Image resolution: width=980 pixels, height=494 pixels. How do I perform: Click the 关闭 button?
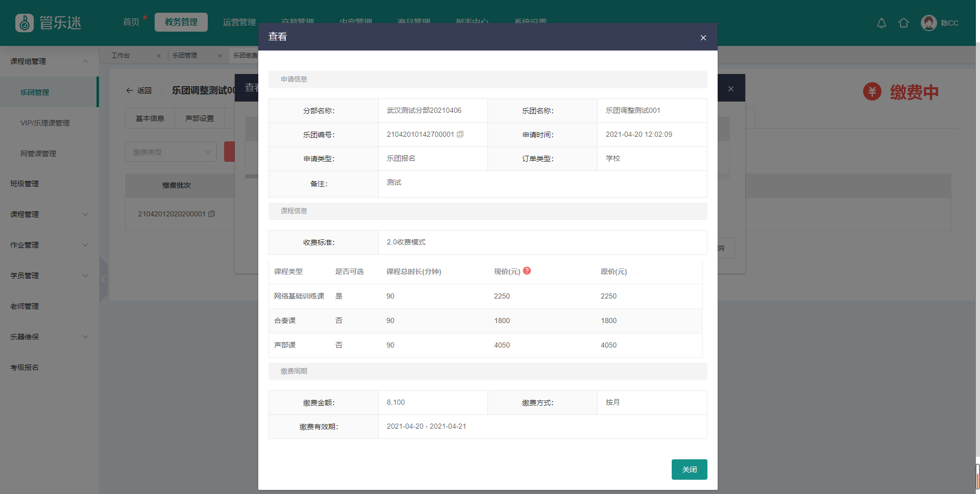689,470
